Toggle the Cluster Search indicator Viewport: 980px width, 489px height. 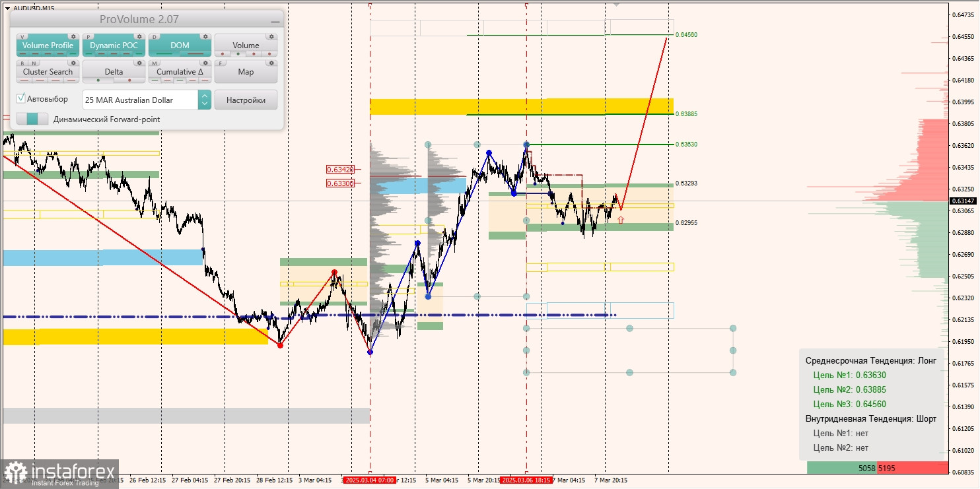pyautogui.click(x=48, y=71)
